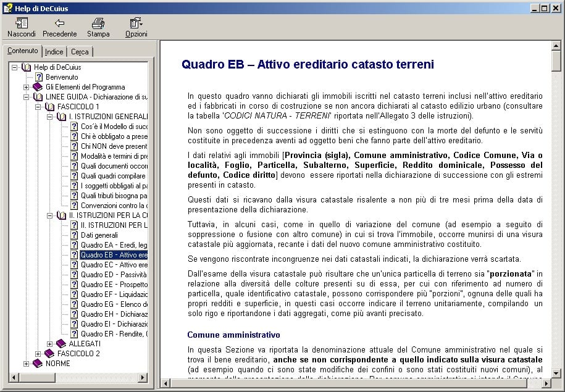Click the Quadro EA topic icon
565x392 pixels.
pyautogui.click(x=74, y=245)
